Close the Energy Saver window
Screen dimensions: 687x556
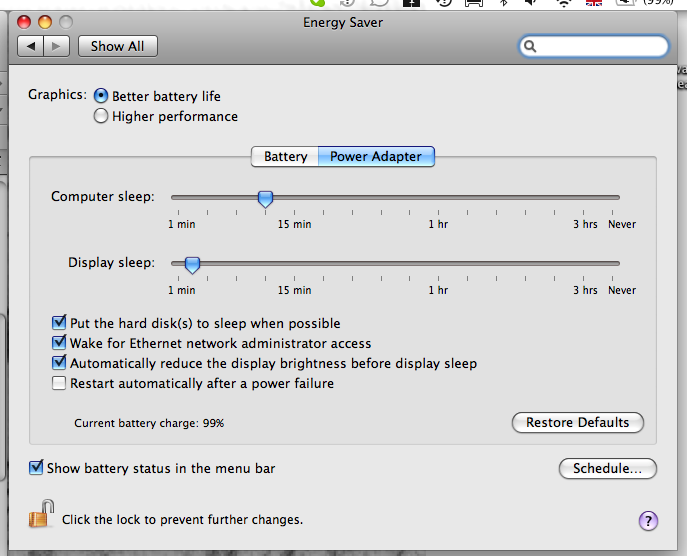point(24,22)
